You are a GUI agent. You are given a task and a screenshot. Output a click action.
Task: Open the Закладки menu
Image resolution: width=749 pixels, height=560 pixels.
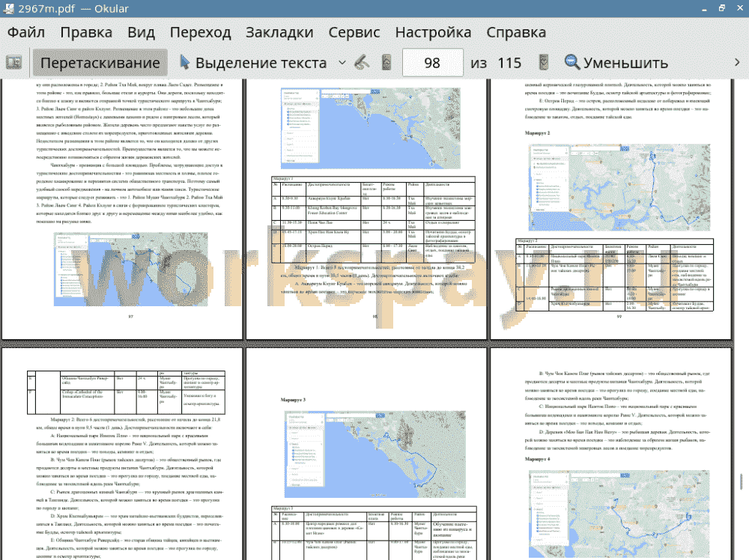[x=279, y=32]
